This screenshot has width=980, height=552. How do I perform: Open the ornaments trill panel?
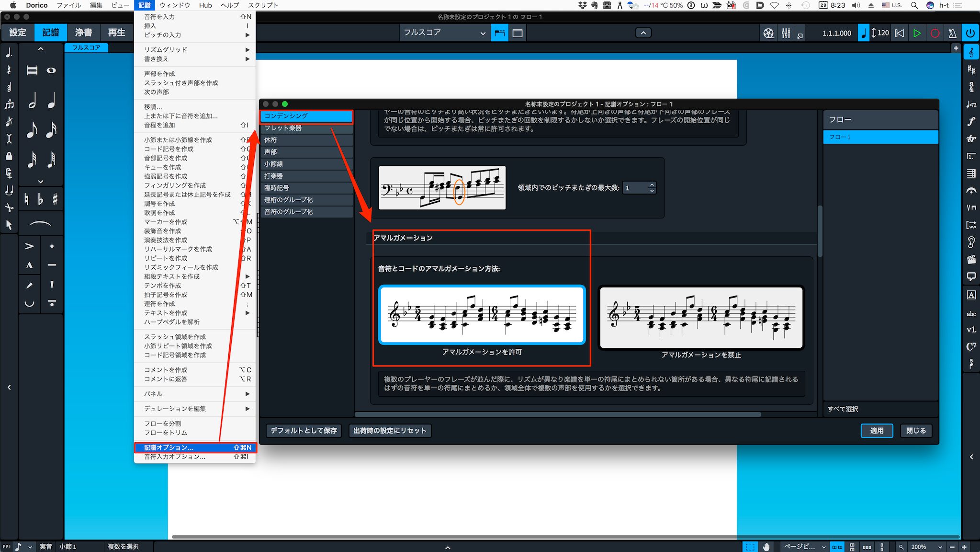(x=971, y=139)
